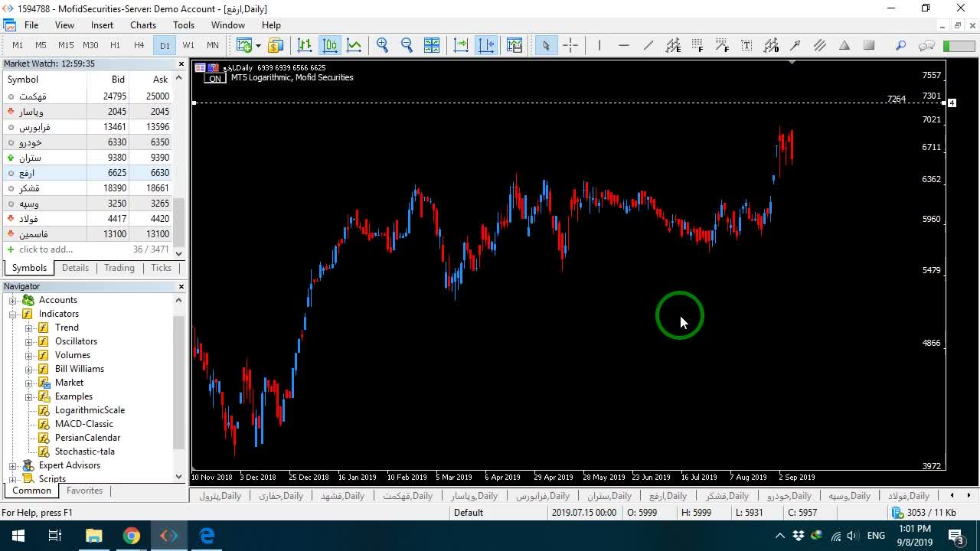Screen dimensions: 980x551
Task: Open the Insert menu
Action: pos(102,25)
